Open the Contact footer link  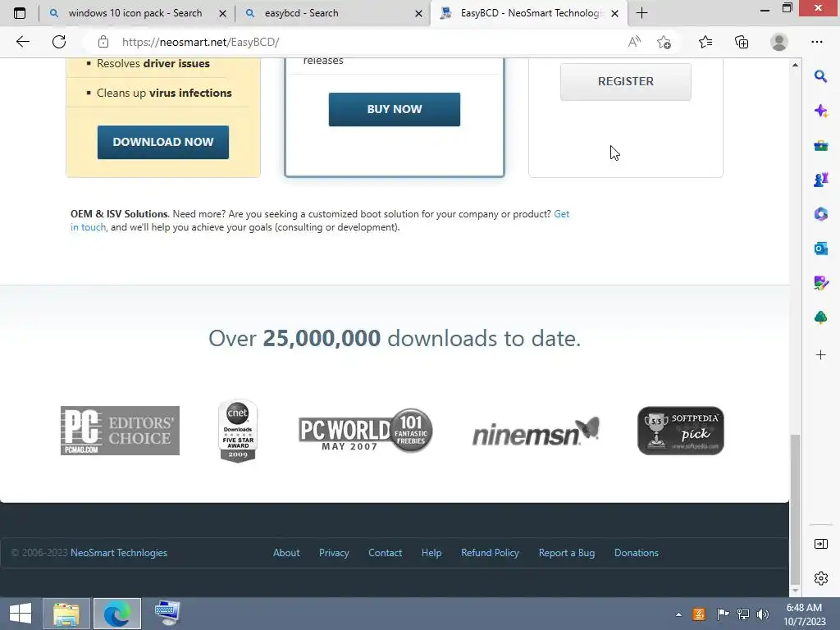(x=386, y=553)
